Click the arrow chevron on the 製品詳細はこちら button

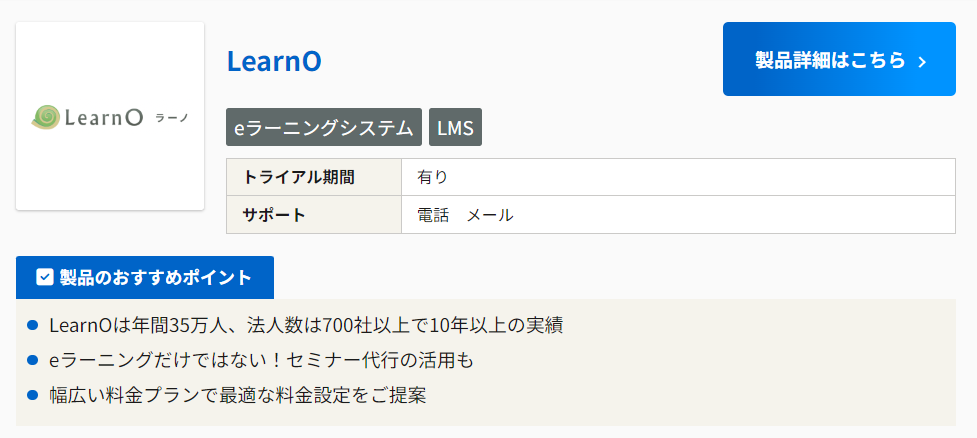click(x=922, y=61)
